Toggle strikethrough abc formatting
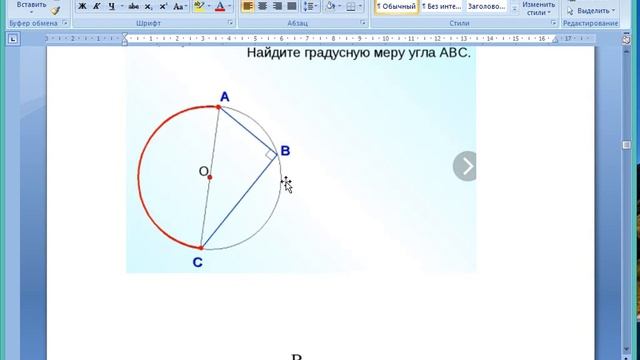Viewport: 640px width, 360px height. pyautogui.click(x=133, y=6)
